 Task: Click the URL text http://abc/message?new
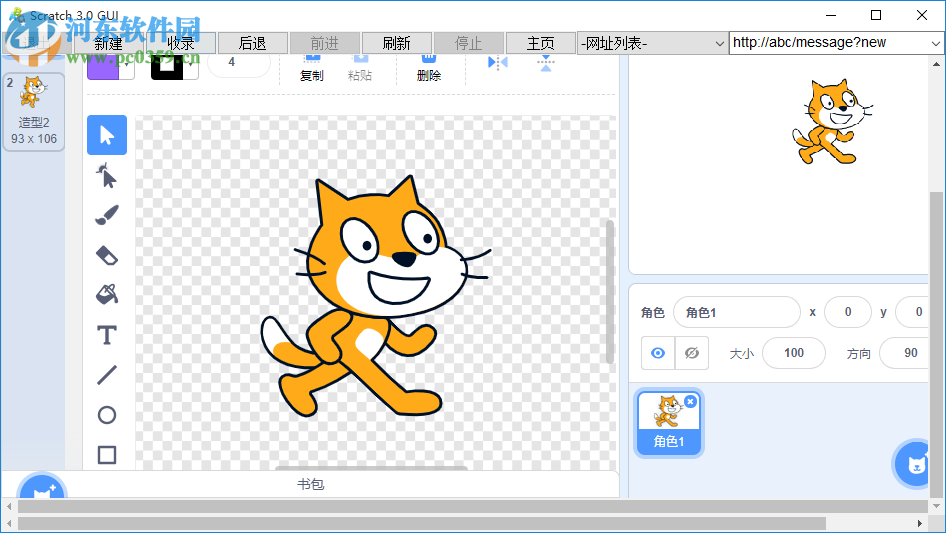(x=809, y=42)
